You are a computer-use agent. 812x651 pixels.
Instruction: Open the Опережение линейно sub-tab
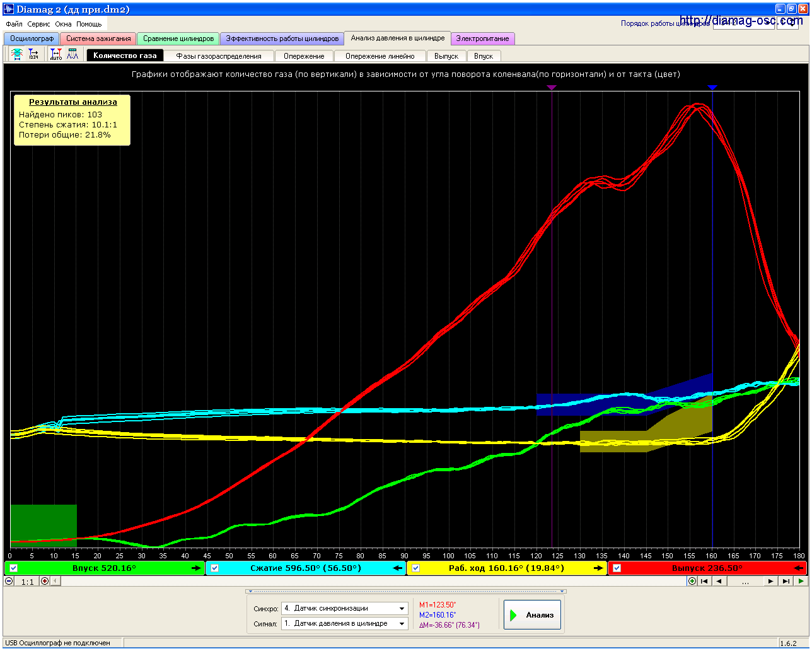tap(380, 56)
